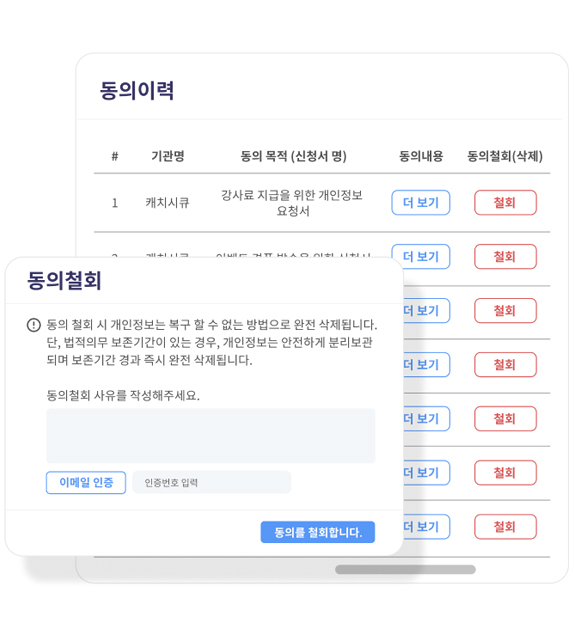Click 철회 button in second row
This screenshot has height=640, width=574.
(505, 256)
